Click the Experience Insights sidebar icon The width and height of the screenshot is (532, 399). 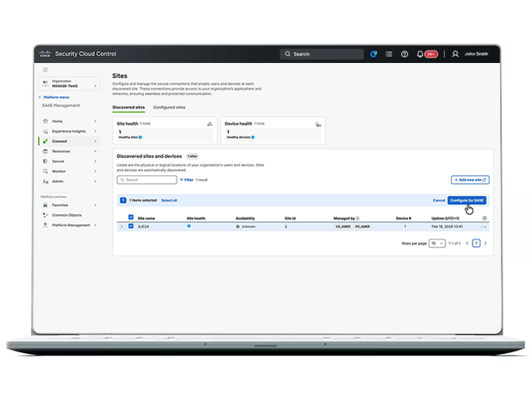(45, 131)
